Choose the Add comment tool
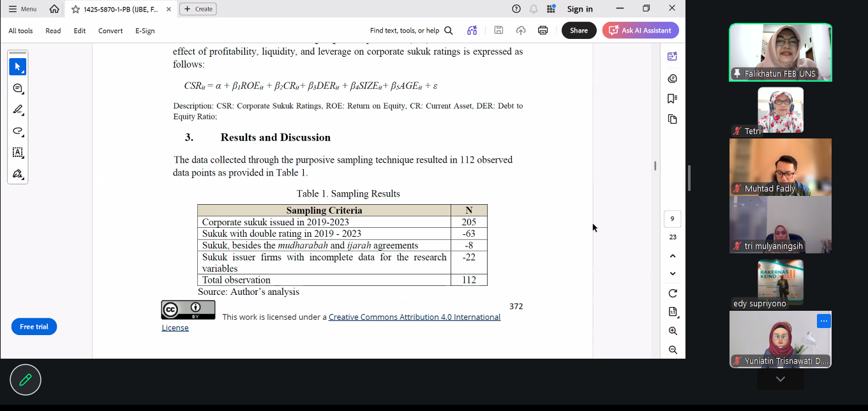This screenshot has height=411, width=868. click(18, 89)
